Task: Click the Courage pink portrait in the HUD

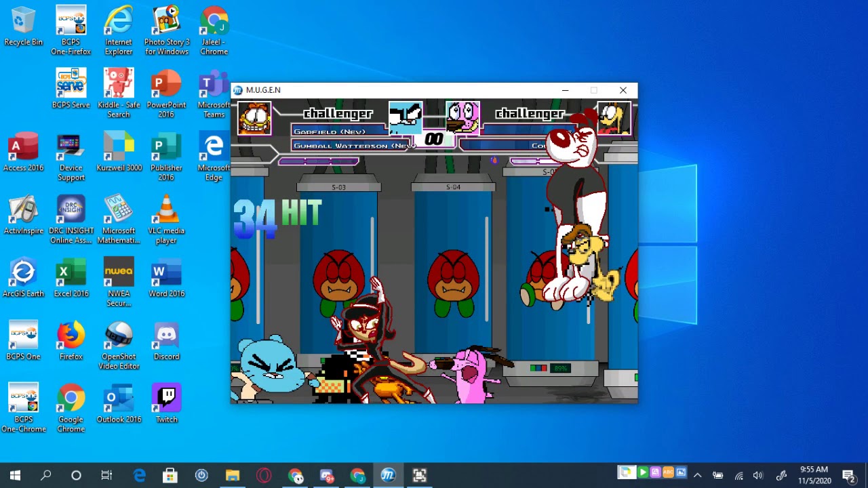Action: (462, 118)
